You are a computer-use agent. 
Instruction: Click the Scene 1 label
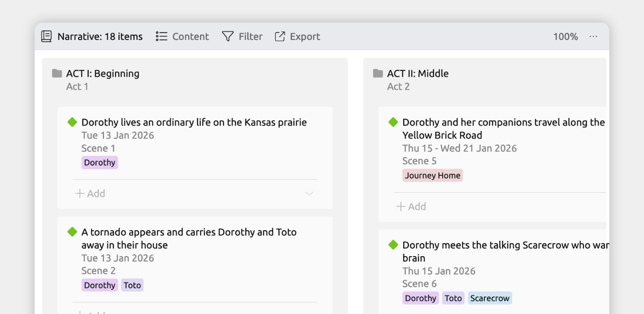coord(99,148)
